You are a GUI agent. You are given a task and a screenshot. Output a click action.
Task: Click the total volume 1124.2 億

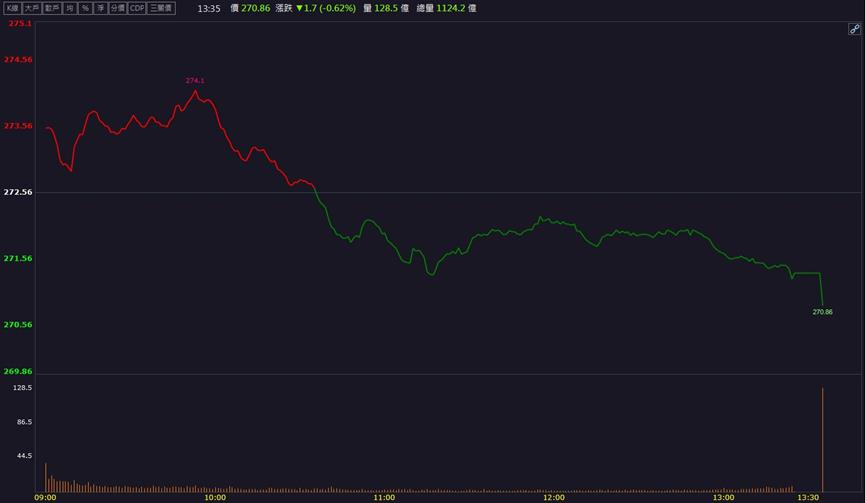pyautogui.click(x=456, y=8)
